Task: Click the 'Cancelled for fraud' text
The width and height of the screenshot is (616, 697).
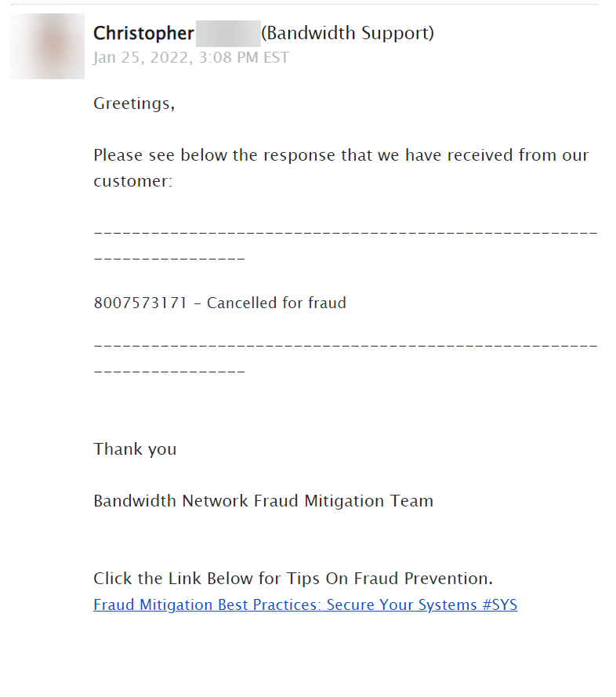Action: [277, 303]
